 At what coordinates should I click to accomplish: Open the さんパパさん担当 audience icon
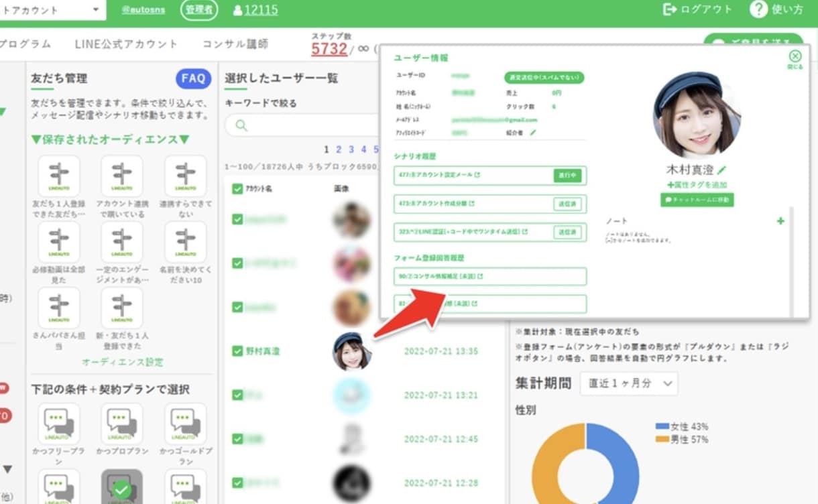coord(59,308)
